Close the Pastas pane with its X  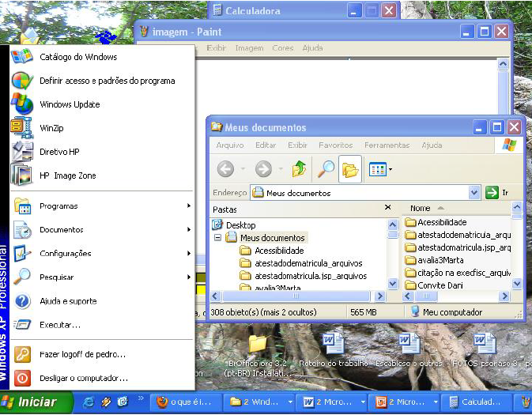pos(387,207)
